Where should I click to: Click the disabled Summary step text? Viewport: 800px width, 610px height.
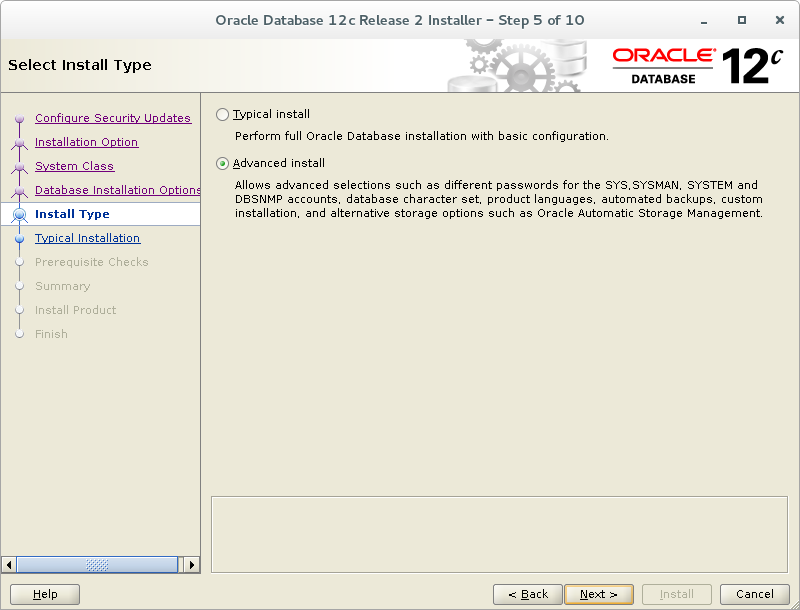pos(63,286)
